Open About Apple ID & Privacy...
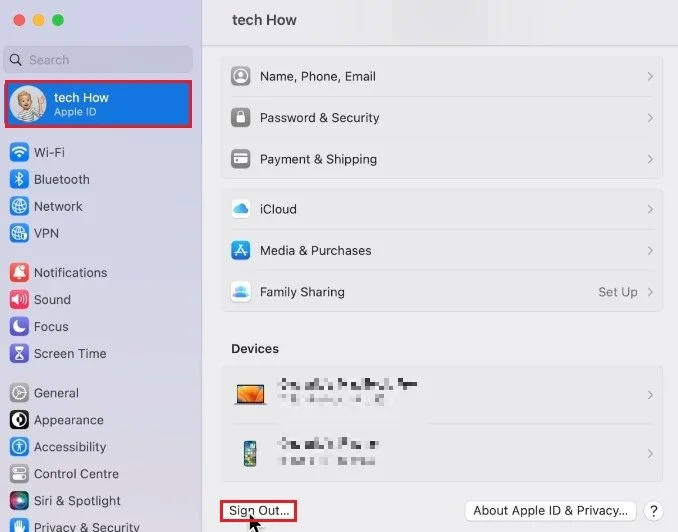678x532 pixels. point(550,511)
